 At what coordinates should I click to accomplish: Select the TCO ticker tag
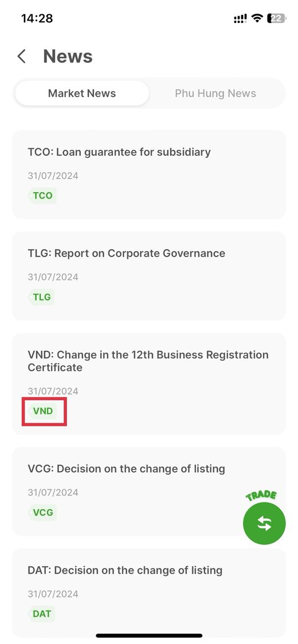43,196
